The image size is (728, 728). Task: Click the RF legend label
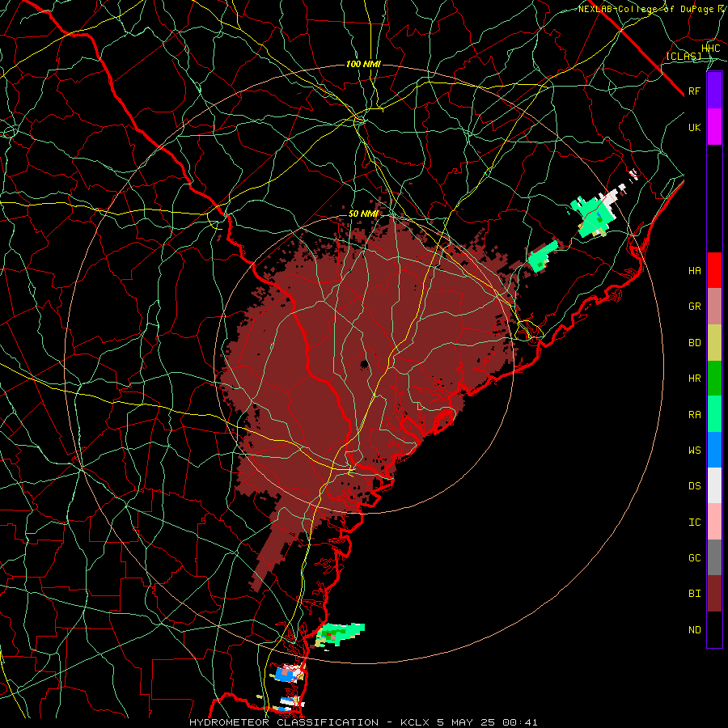click(694, 91)
